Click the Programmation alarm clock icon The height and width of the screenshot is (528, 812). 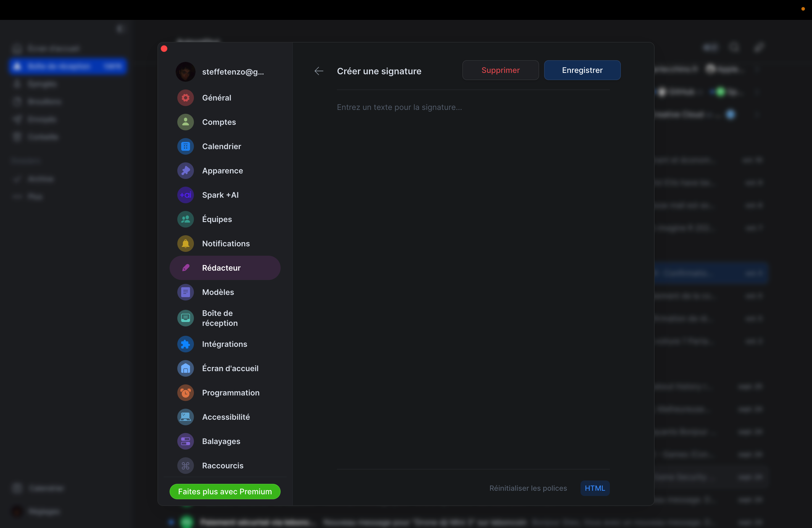pos(185,393)
